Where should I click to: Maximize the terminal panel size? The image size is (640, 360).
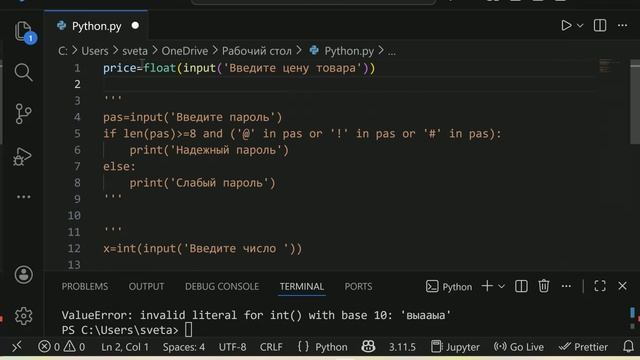click(x=600, y=286)
